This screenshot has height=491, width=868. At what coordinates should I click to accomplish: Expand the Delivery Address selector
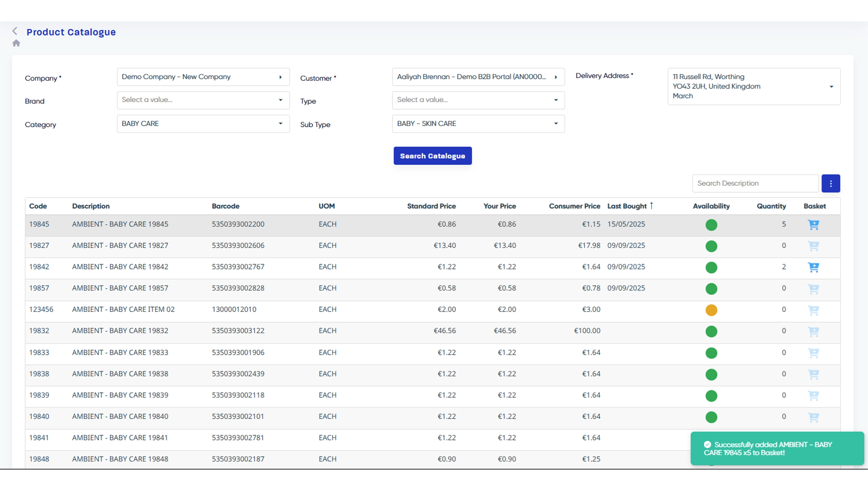pos(754,87)
